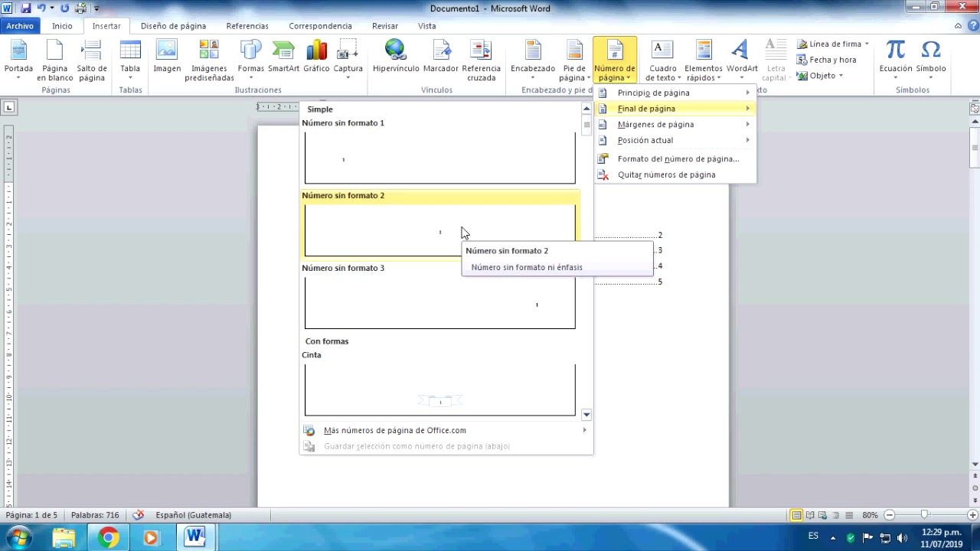Open the Encabezado header menu
This screenshot has width=980, height=551.
click(533, 60)
